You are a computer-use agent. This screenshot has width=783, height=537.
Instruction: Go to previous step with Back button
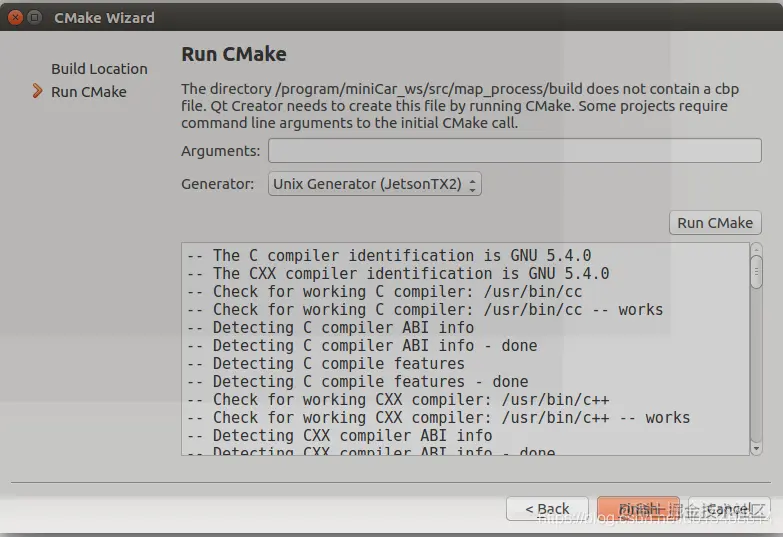pos(547,509)
